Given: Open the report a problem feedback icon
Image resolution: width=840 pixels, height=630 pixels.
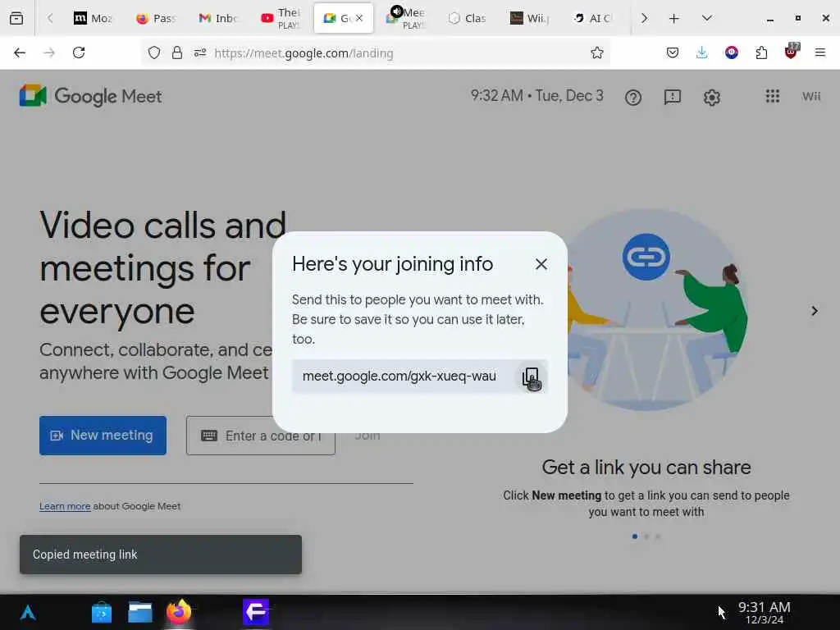Looking at the screenshot, I should pyautogui.click(x=673, y=97).
